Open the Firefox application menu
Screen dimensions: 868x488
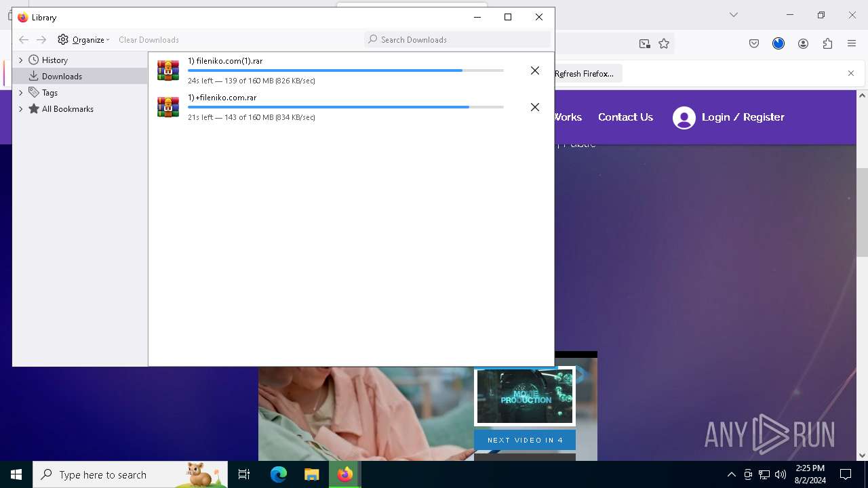coord(852,43)
